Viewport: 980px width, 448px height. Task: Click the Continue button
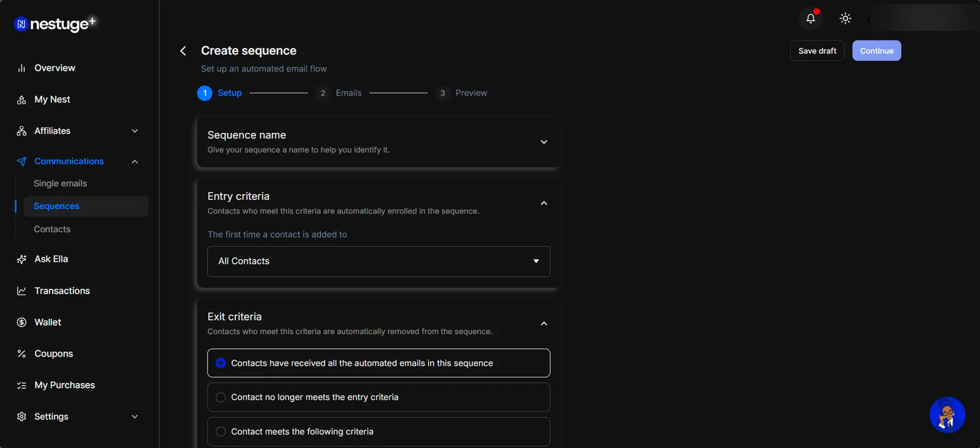point(876,51)
